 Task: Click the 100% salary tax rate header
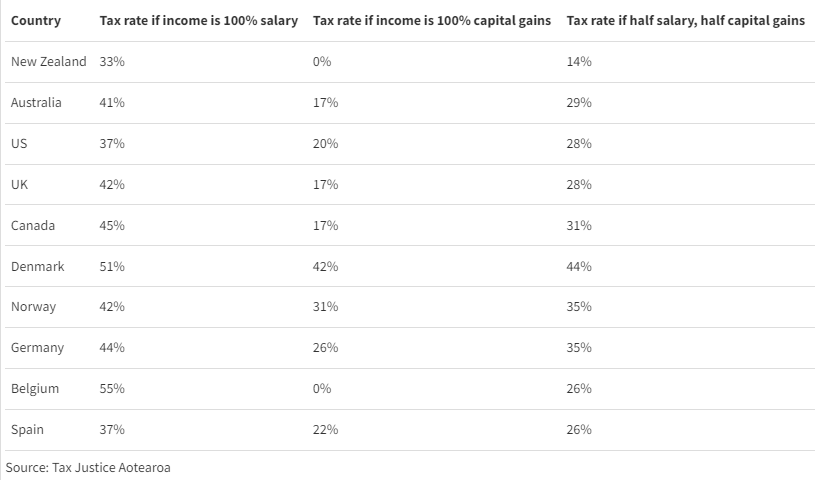click(199, 21)
